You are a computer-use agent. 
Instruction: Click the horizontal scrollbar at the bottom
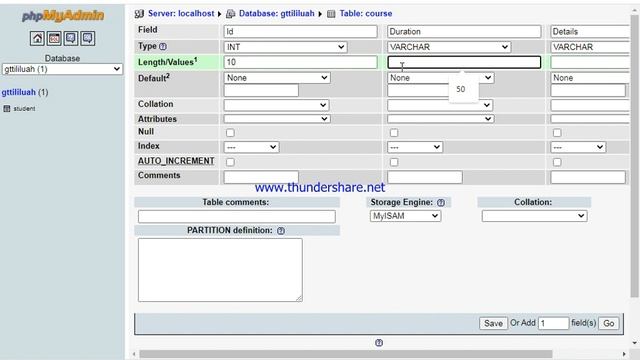point(346,354)
